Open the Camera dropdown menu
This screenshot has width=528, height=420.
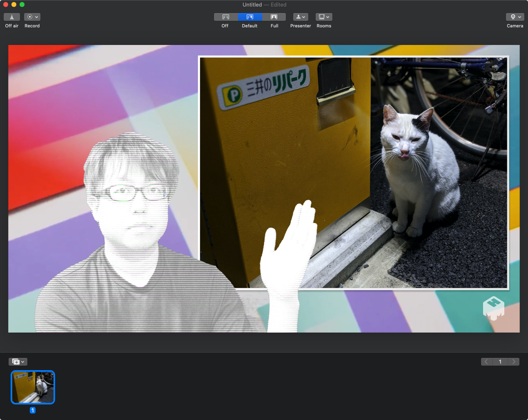click(x=515, y=17)
